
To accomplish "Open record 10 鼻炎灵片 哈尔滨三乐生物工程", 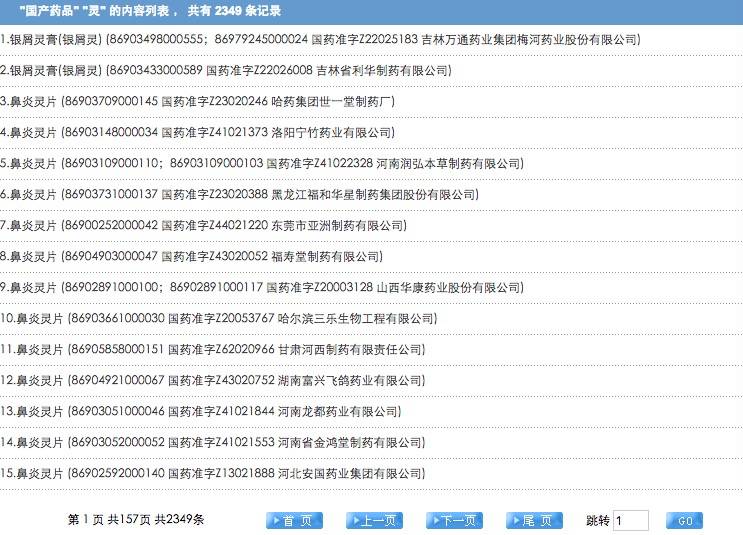I will 218,318.
